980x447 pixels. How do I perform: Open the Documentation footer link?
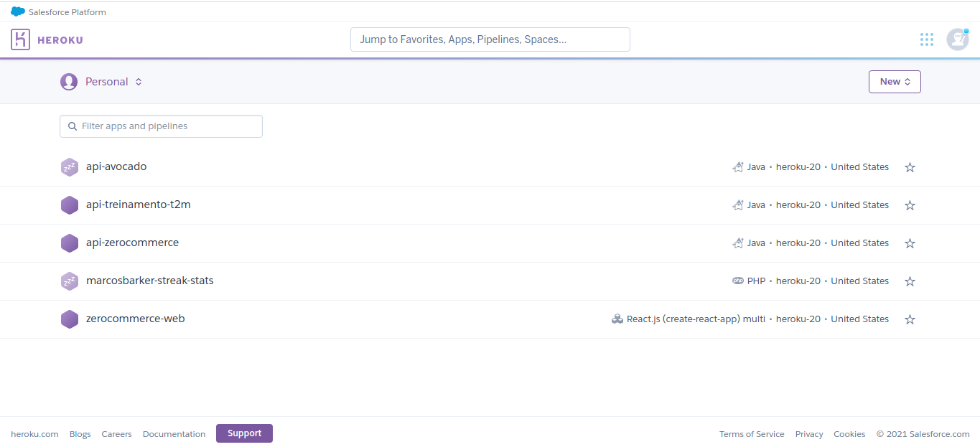tap(174, 434)
